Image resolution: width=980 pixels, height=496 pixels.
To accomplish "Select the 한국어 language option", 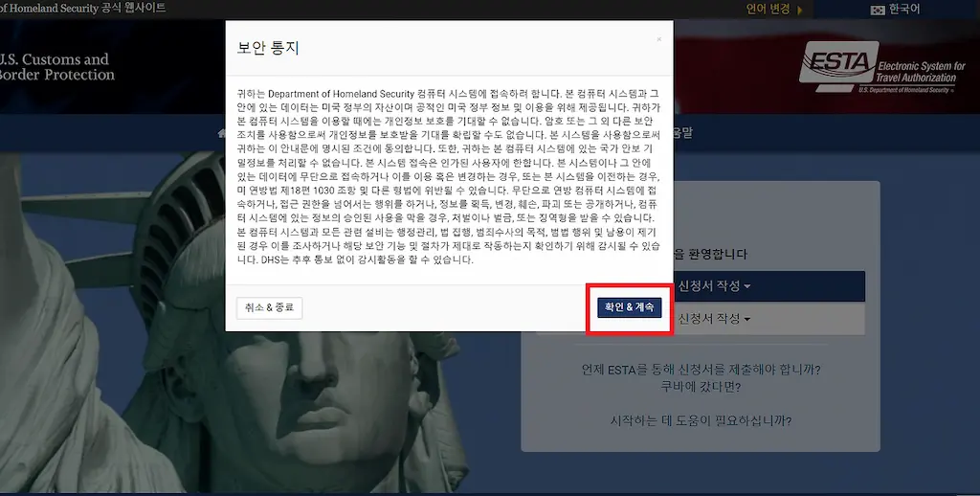I will click(904, 10).
